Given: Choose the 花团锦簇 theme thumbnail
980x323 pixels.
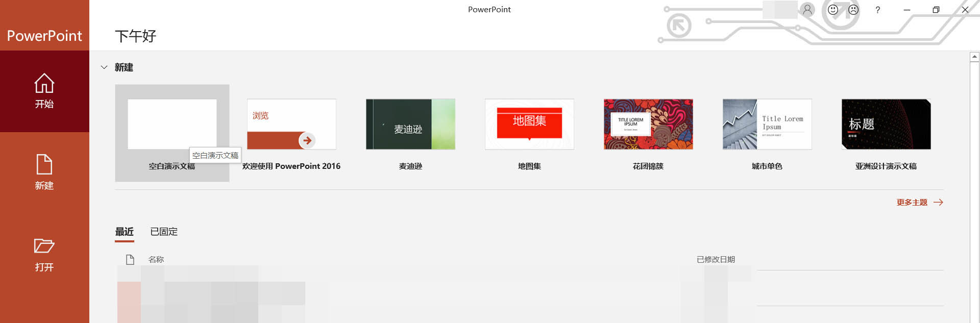Looking at the screenshot, I should [648, 125].
